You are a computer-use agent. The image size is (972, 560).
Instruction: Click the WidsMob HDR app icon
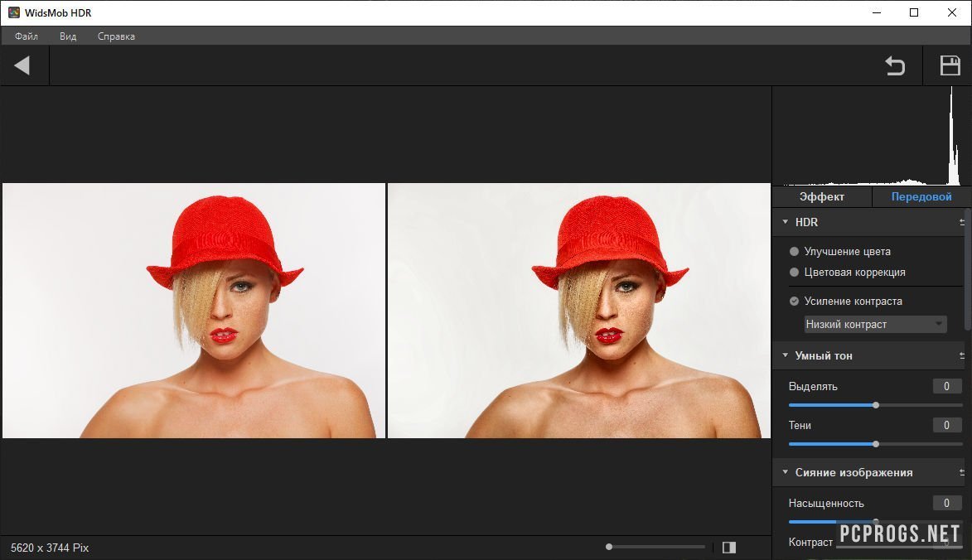[x=13, y=12]
